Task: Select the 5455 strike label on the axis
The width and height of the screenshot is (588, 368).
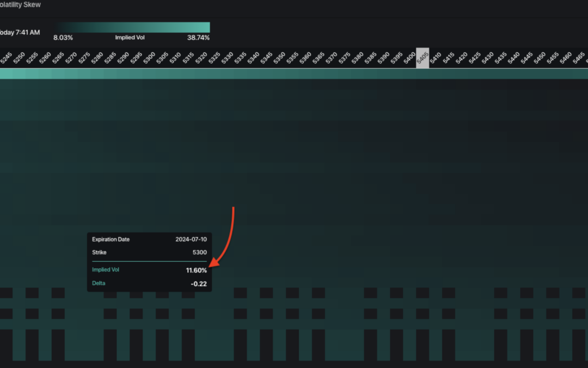Action: [553, 58]
